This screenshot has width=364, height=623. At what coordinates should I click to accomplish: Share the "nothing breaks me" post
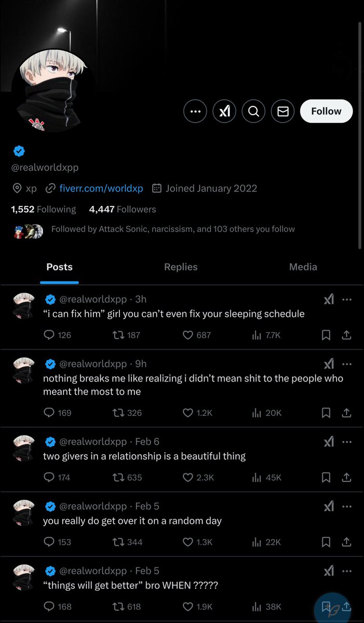[x=346, y=413]
